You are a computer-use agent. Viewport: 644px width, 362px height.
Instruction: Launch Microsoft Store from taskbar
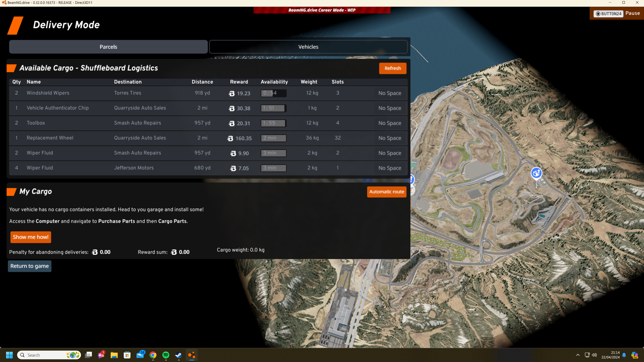click(127, 355)
